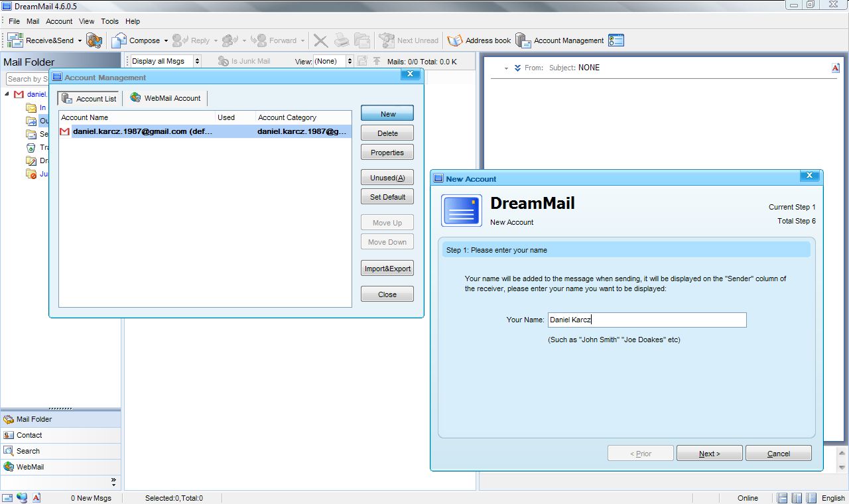Image resolution: width=849 pixels, height=504 pixels.
Task: Open the Reply All dropdown arrow
Action: coord(244,40)
